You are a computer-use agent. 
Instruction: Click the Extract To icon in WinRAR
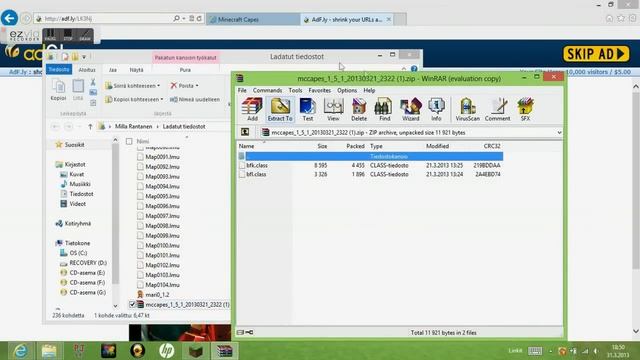coord(280,109)
